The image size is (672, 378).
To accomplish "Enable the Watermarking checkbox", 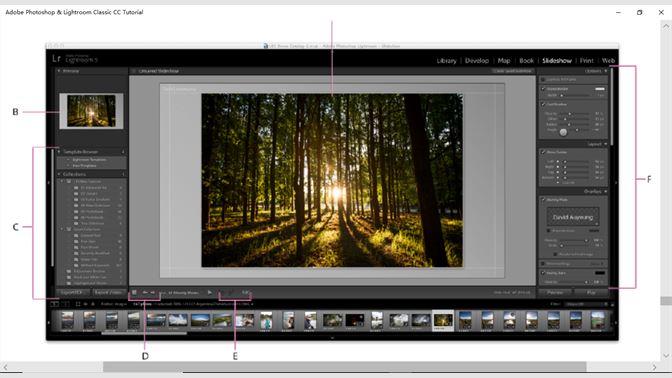I will (x=543, y=264).
